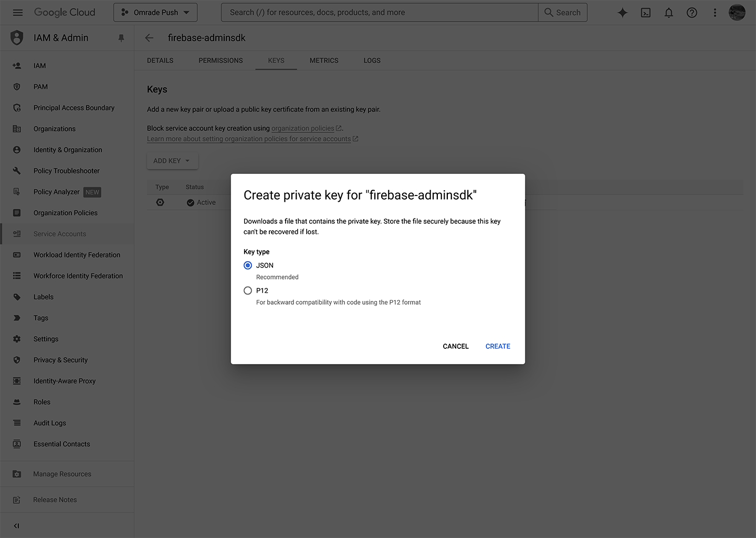Collapse the sidebar with the bottom chevron
The image size is (756, 538).
[16, 525]
